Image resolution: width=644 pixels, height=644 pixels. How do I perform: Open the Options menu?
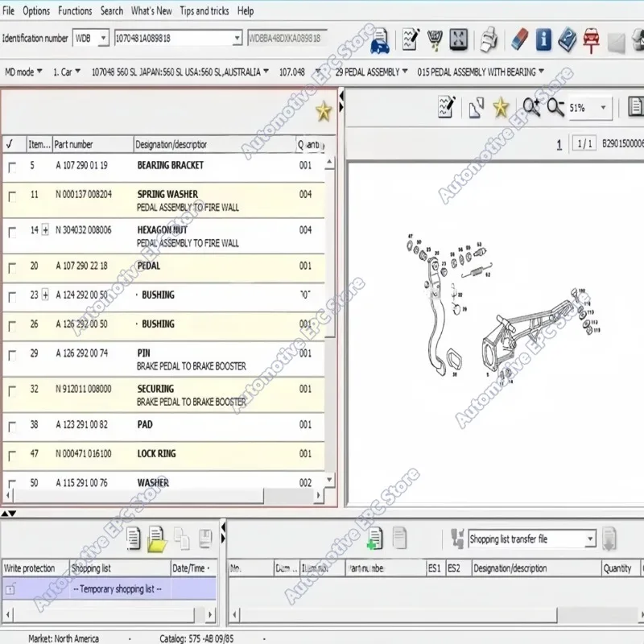click(x=36, y=10)
